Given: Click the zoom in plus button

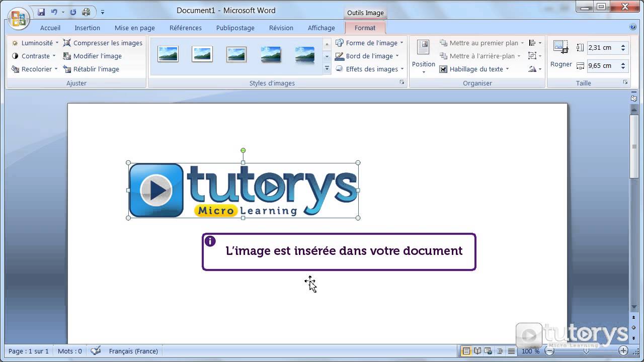Looking at the screenshot, I should pyautogui.click(x=623, y=351).
